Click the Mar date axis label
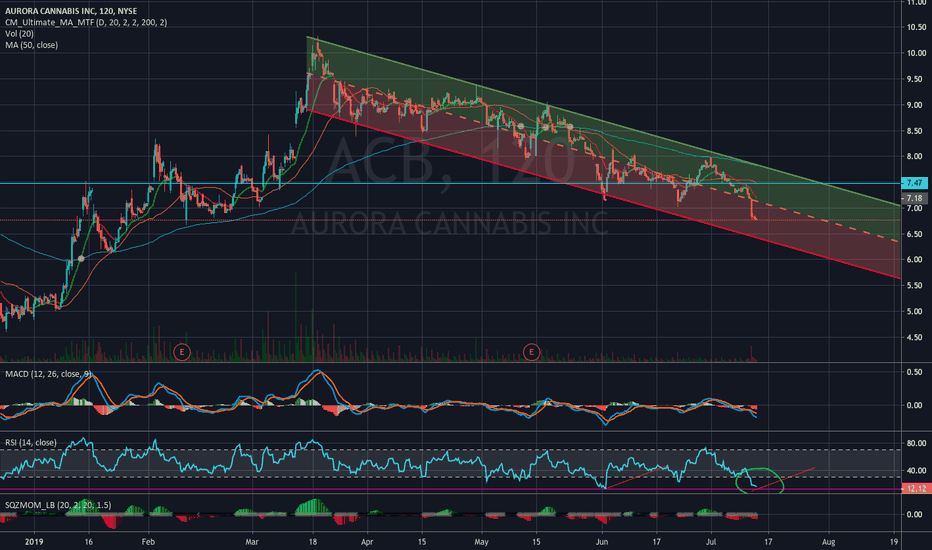The image size is (932, 550). [x=252, y=542]
